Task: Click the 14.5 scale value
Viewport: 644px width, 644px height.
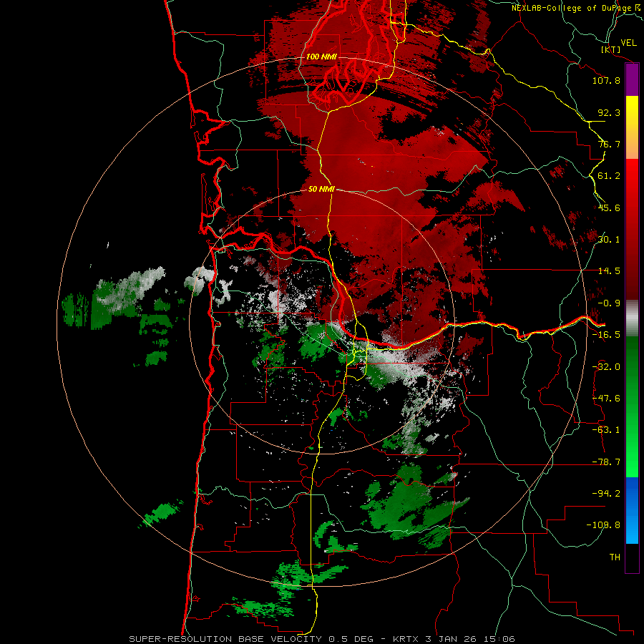Action: (x=609, y=271)
